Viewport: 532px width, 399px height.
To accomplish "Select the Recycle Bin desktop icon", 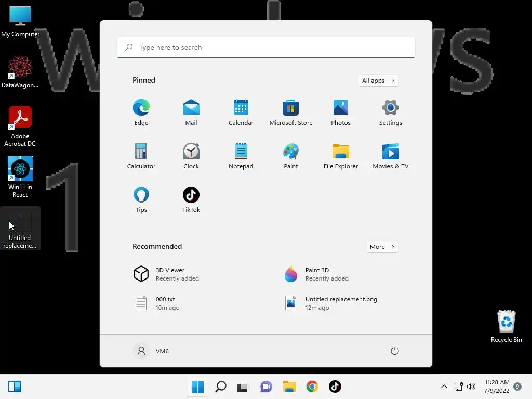I will tap(506, 326).
